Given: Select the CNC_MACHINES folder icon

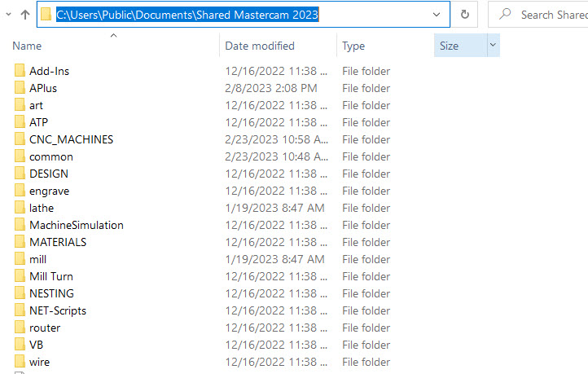Looking at the screenshot, I should [x=20, y=139].
